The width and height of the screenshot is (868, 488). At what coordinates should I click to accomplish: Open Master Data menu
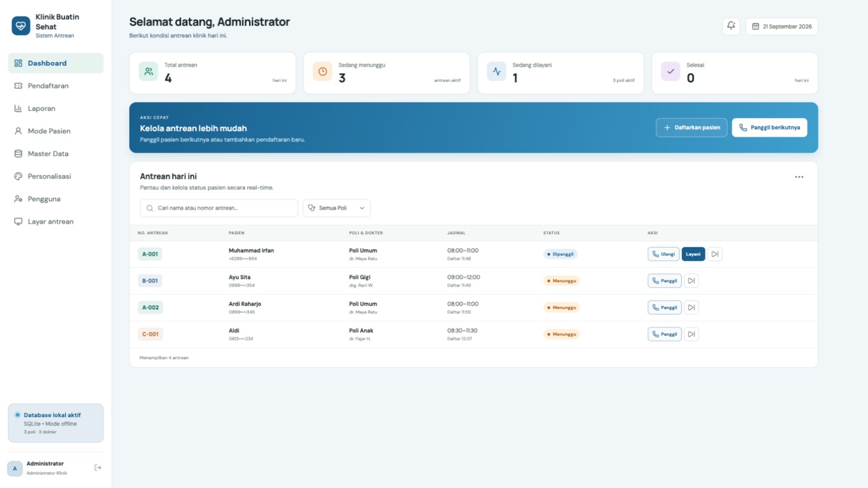[x=56, y=154]
